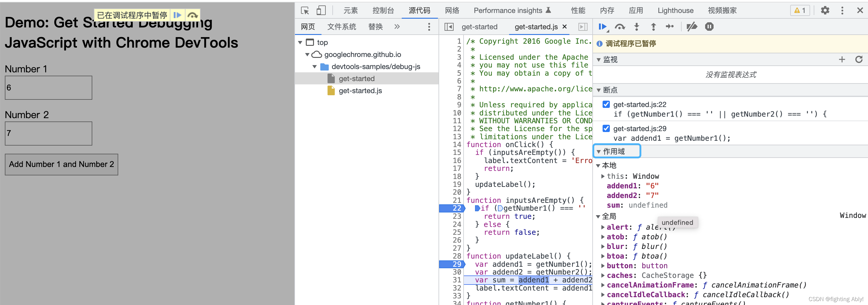868x305 pixels.
Task: Switch to the 元素 Elements tab
Action: point(350,11)
